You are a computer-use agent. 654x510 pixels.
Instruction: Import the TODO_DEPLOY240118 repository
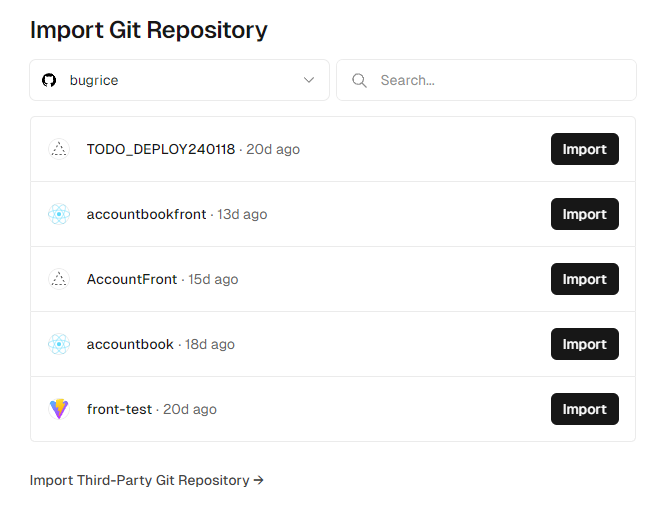click(x=584, y=149)
